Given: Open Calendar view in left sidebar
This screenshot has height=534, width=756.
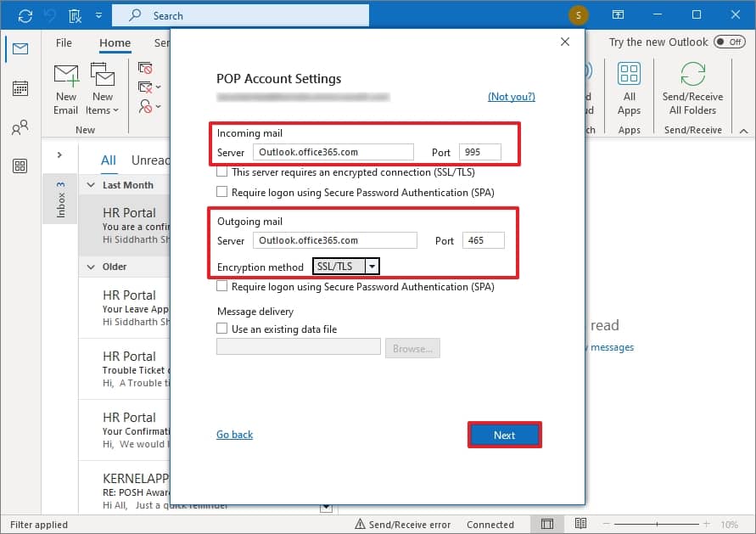Looking at the screenshot, I should (20, 88).
